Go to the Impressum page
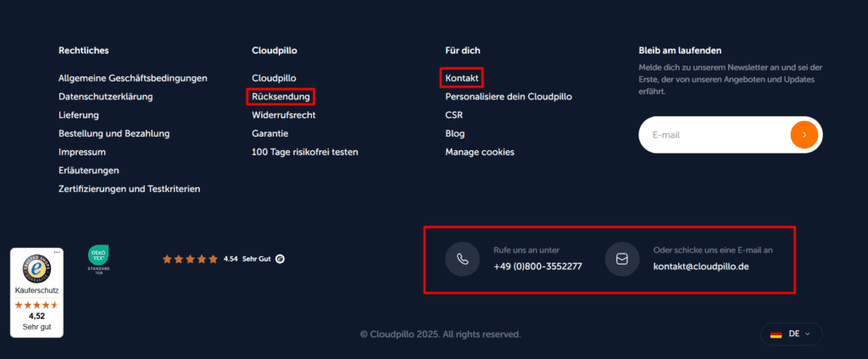The height and width of the screenshot is (359, 868). [82, 152]
